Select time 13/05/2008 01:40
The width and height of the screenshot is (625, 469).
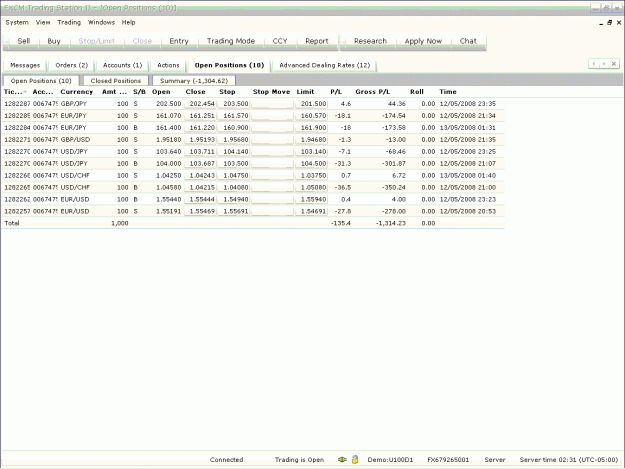tap(468, 176)
